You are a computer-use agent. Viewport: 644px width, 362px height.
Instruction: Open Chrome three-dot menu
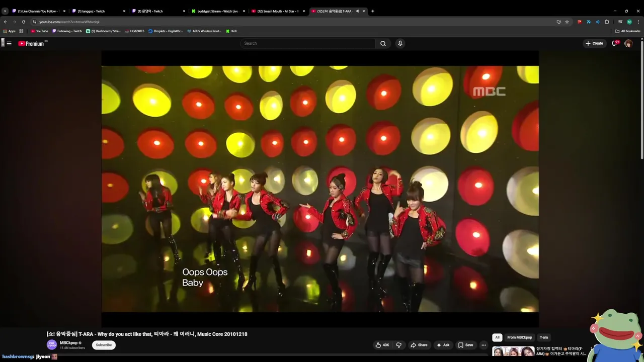click(x=638, y=22)
